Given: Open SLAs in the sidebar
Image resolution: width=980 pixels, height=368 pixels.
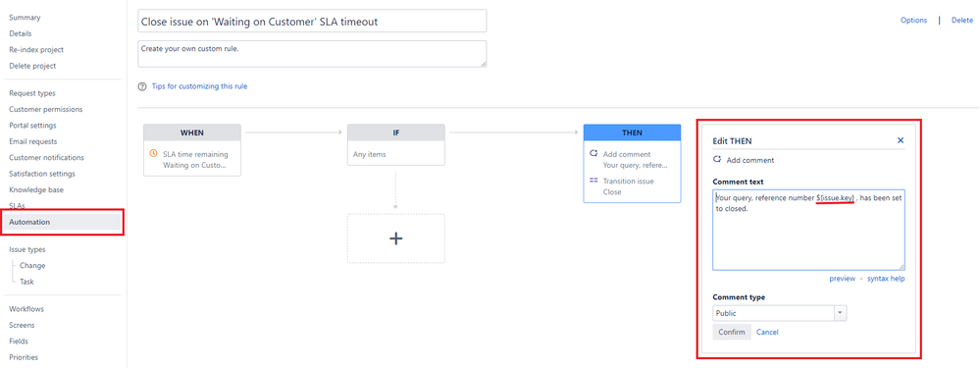Looking at the screenshot, I should tap(17, 205).
